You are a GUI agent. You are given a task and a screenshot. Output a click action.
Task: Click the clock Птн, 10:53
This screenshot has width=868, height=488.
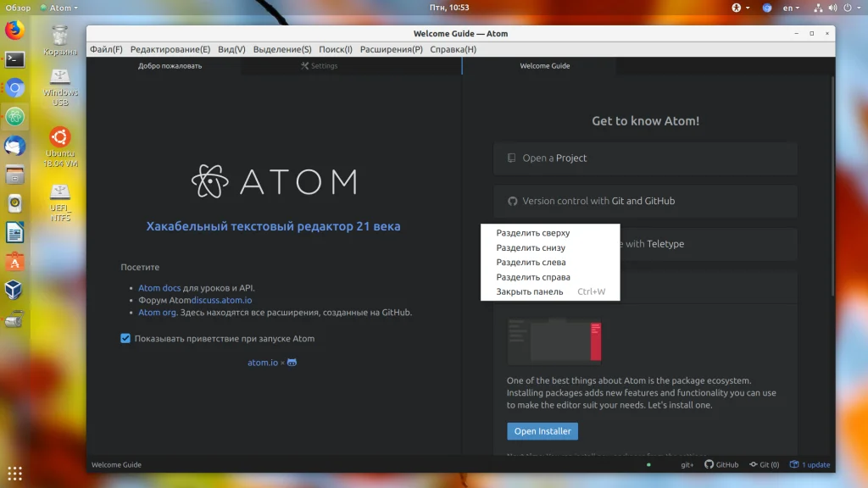pyautogui.click(x=449, y=8)
